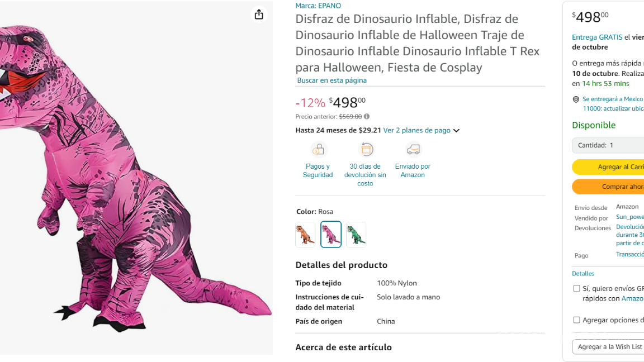The image size is (644, 362).
Task: Enable free and fast shipping with Amazon Prime checkbox
Action: [576, 288]
